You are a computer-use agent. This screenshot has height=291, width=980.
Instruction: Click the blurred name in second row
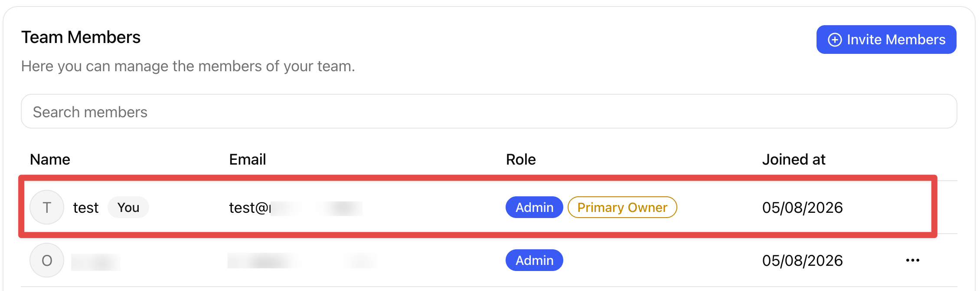point(95,262)
